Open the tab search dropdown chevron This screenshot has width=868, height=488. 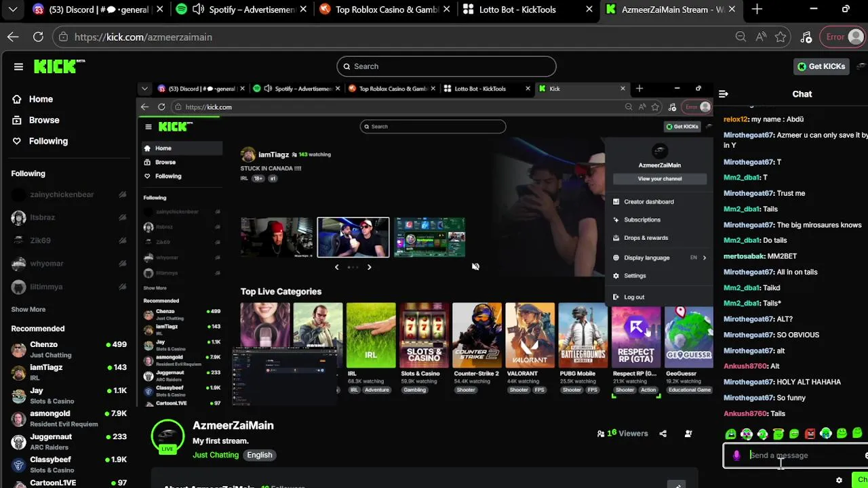click(13, 9)
